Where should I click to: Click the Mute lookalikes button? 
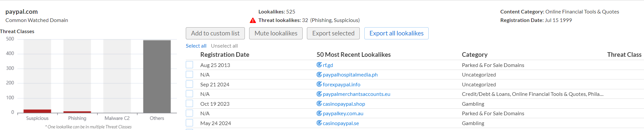pos(276,33)
